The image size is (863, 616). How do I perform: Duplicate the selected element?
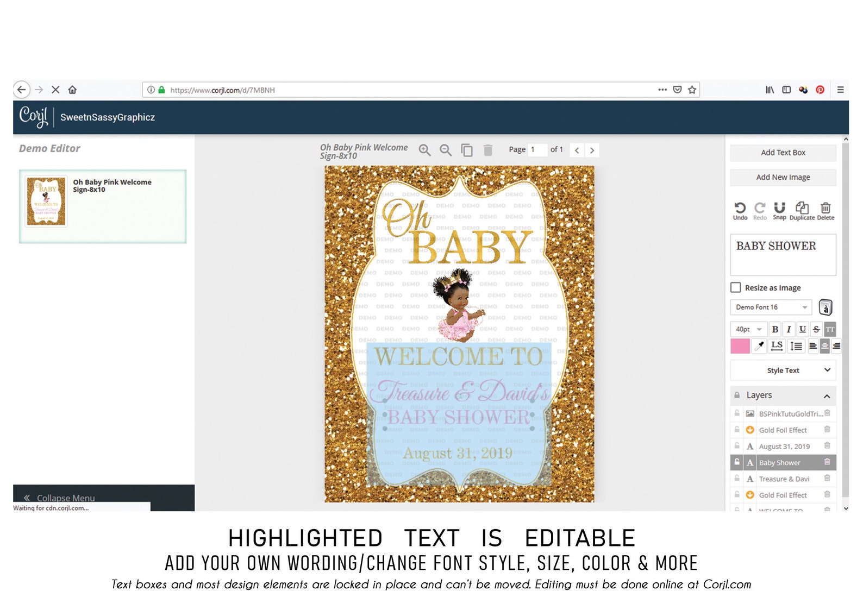click(802, 211)
